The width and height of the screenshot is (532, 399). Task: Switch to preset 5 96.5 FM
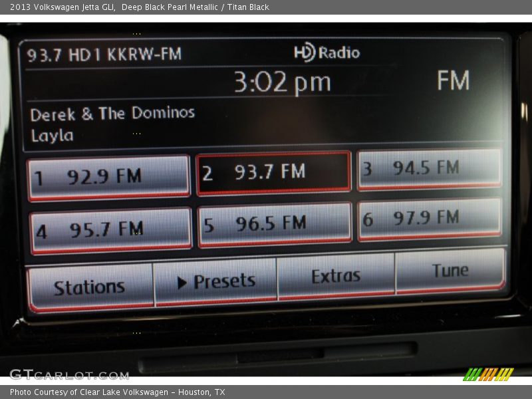coord(275,225)
